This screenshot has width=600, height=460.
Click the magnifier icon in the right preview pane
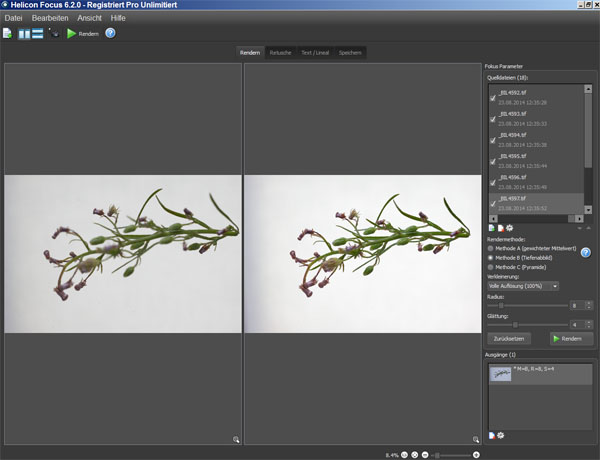476,439
